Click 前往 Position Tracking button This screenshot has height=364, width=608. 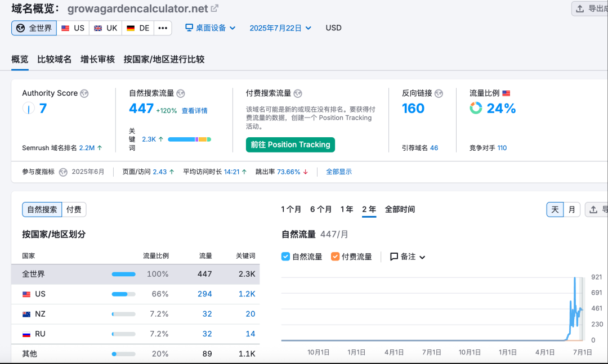290,145
